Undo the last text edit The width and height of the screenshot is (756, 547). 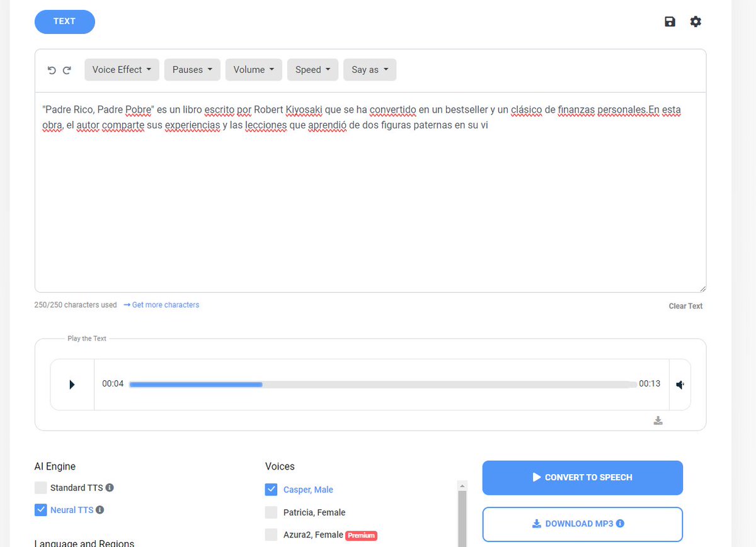(52, 70)
